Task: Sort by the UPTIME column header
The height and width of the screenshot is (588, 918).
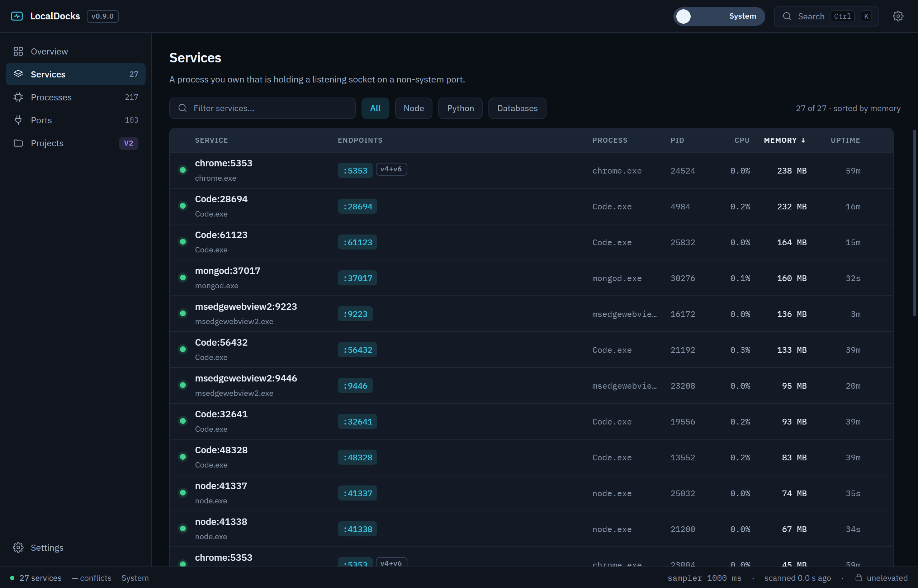Action: pyautogui.click(x=845, y=140)
